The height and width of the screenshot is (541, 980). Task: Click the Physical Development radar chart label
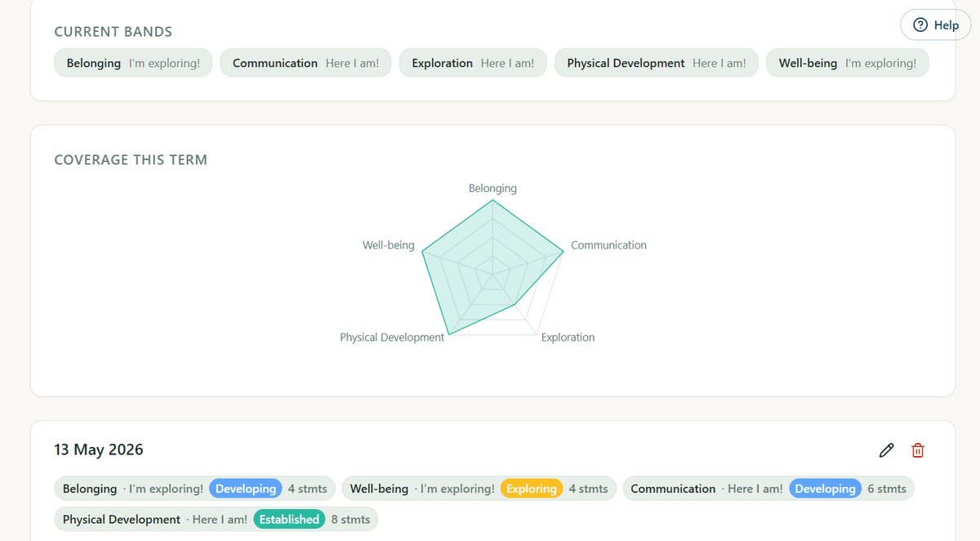392,338
